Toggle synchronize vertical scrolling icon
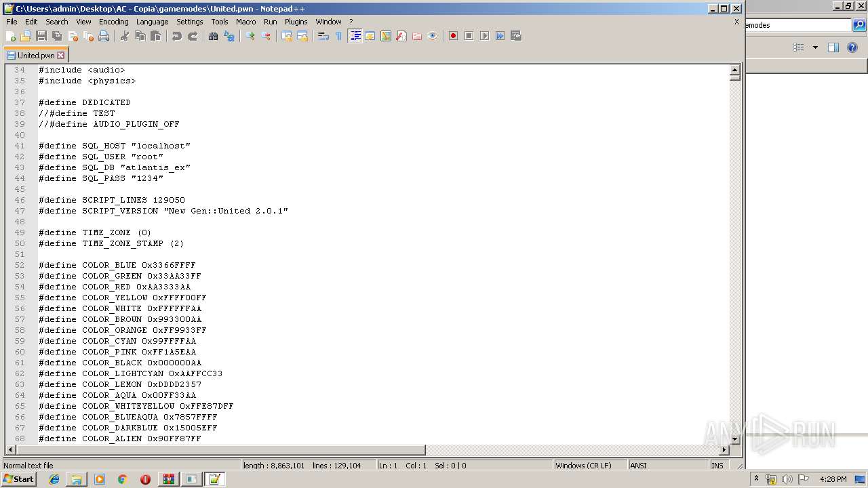 [x=287, y=36]
